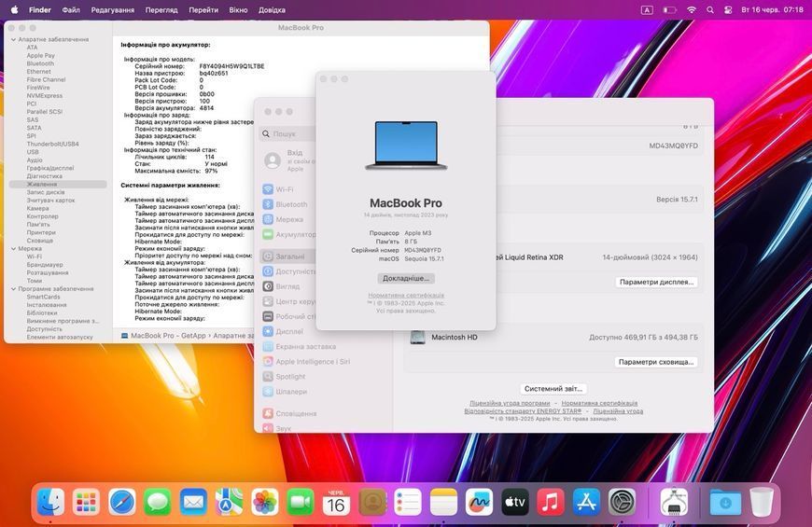Viewport: 812px width, 527px height.
Task: Select Графіка/дисплеї in System Information sidebar
Action: [x=50, y=168]
